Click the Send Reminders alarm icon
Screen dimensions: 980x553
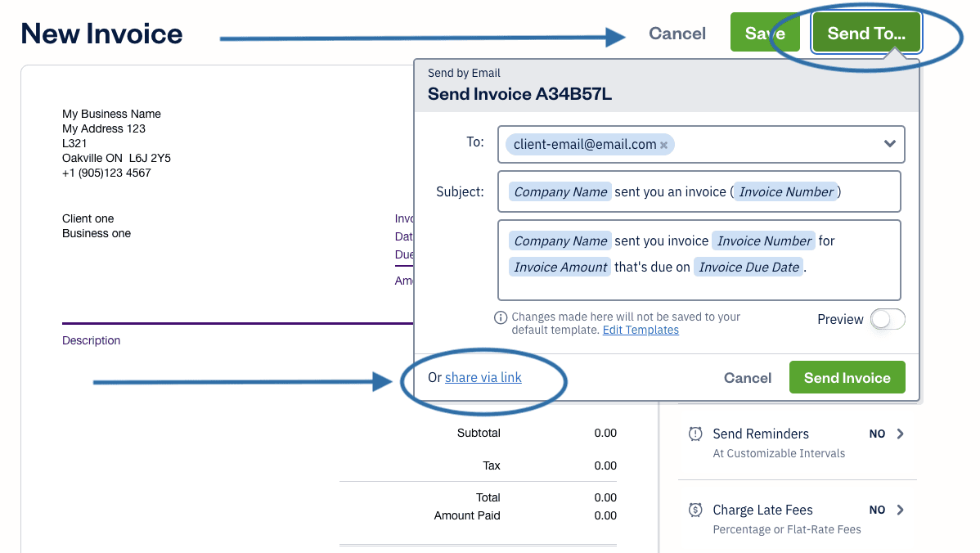695,434
